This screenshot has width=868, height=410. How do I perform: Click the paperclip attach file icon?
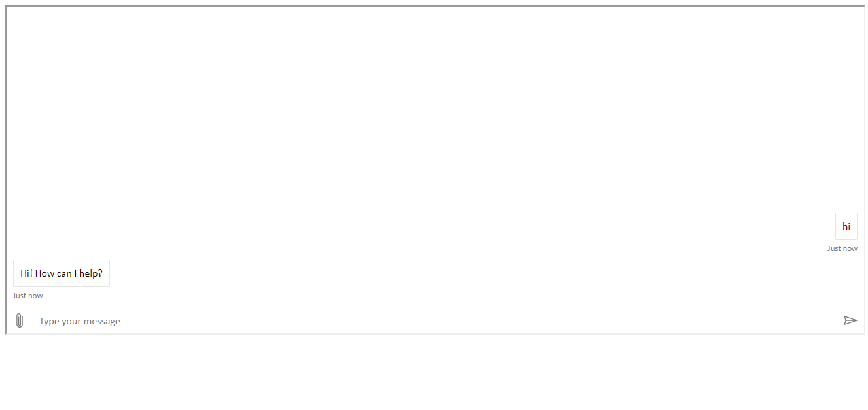[20, 320]
